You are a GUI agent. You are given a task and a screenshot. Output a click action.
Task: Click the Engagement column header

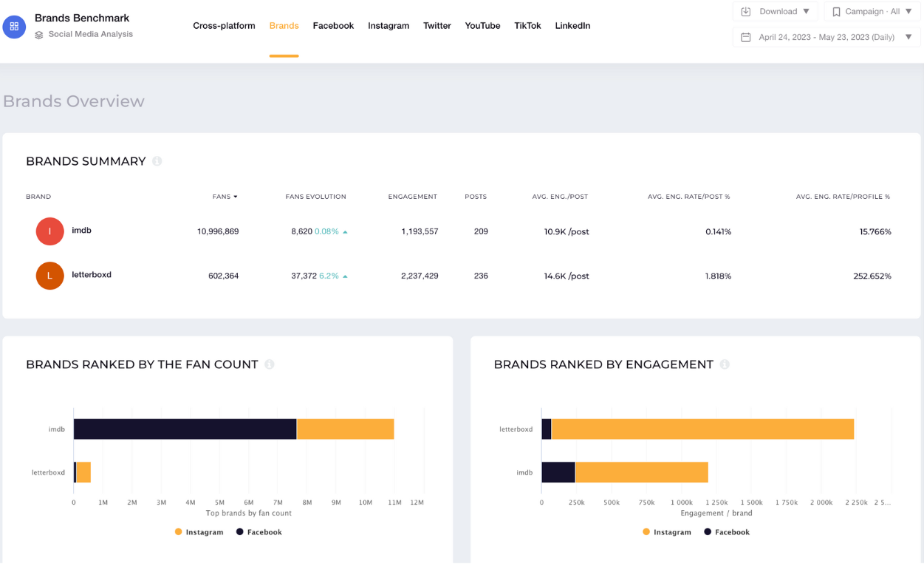click(x=412, y=197)
